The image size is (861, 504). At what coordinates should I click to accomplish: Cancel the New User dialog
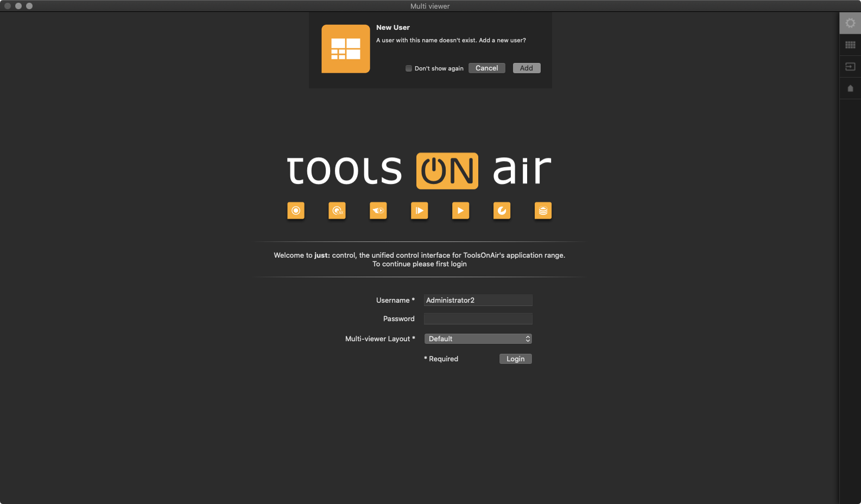coord(487,68)
